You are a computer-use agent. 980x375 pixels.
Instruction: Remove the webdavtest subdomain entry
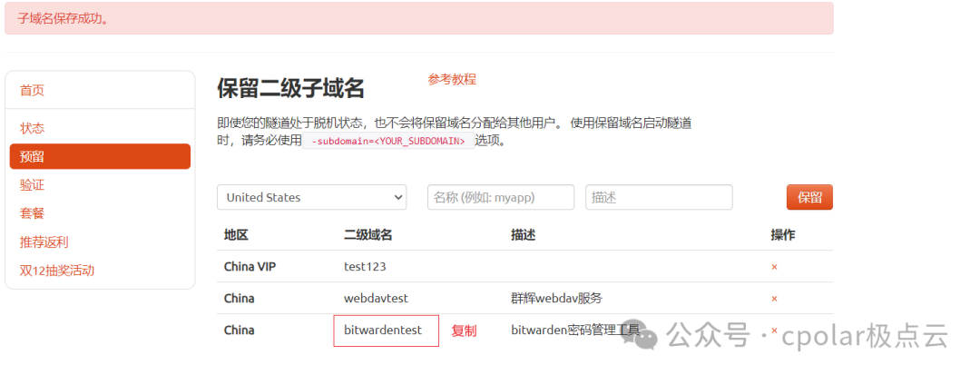[774, 299]
